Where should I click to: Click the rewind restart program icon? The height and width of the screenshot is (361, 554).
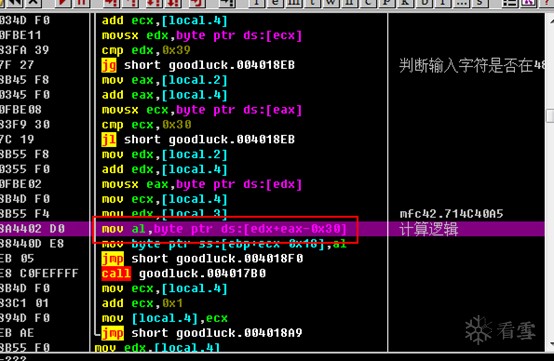13,3
